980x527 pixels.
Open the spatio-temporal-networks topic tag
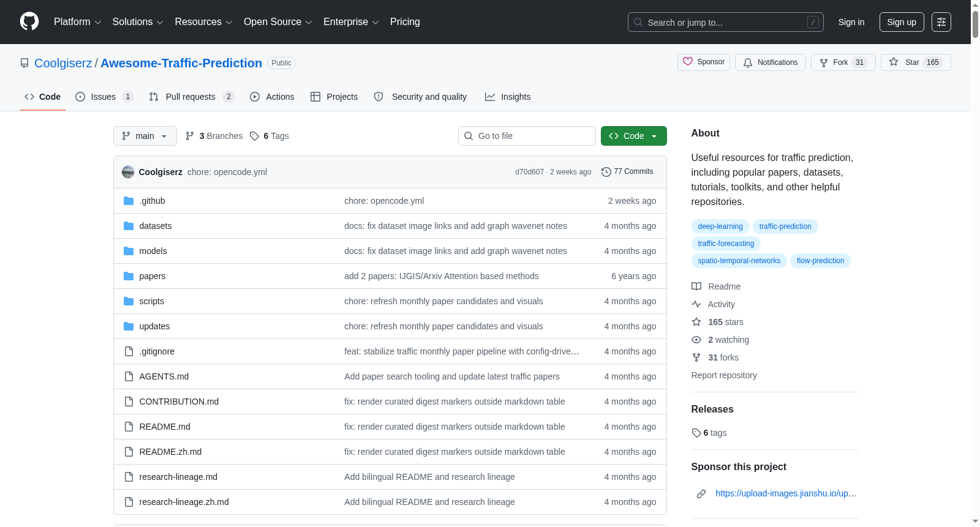pyautogui.click(x=739, y=261)
